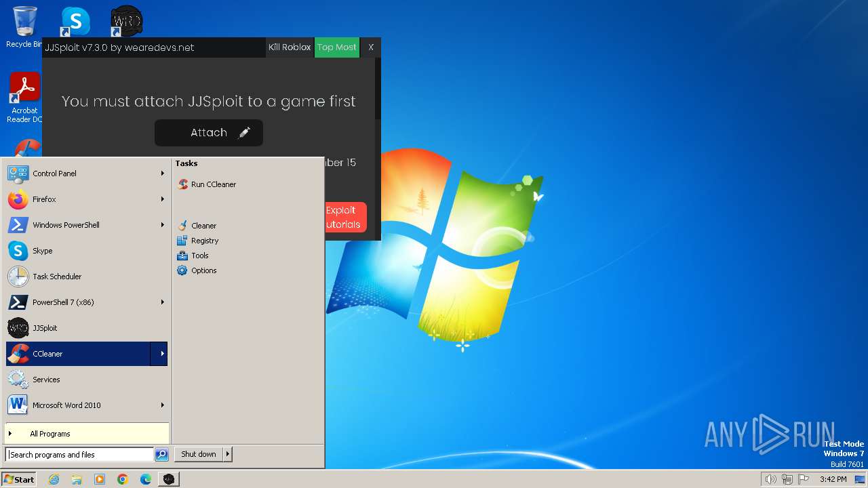Screen dimensions: 868x488
Task: Open volume control in system tray
Action: [771, 479]
